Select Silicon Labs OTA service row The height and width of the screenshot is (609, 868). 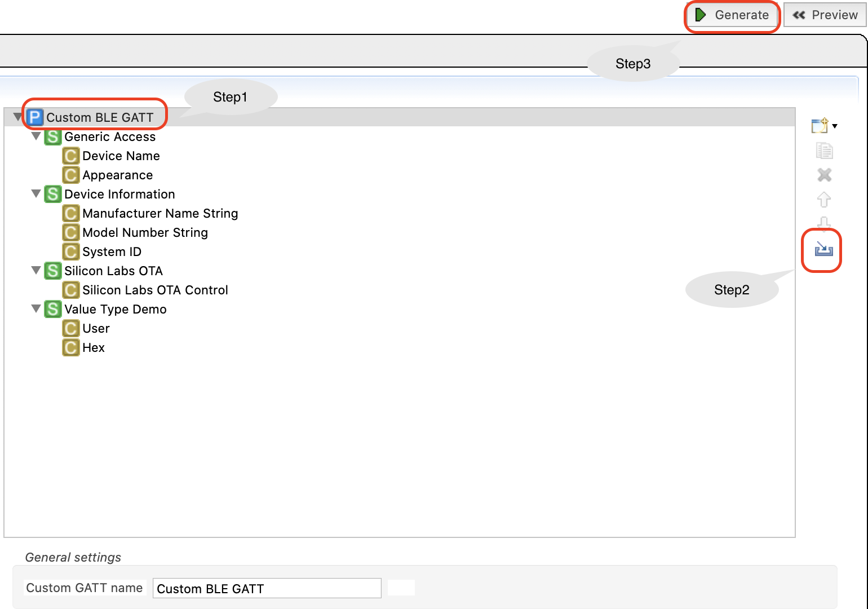tap(113, 271)
